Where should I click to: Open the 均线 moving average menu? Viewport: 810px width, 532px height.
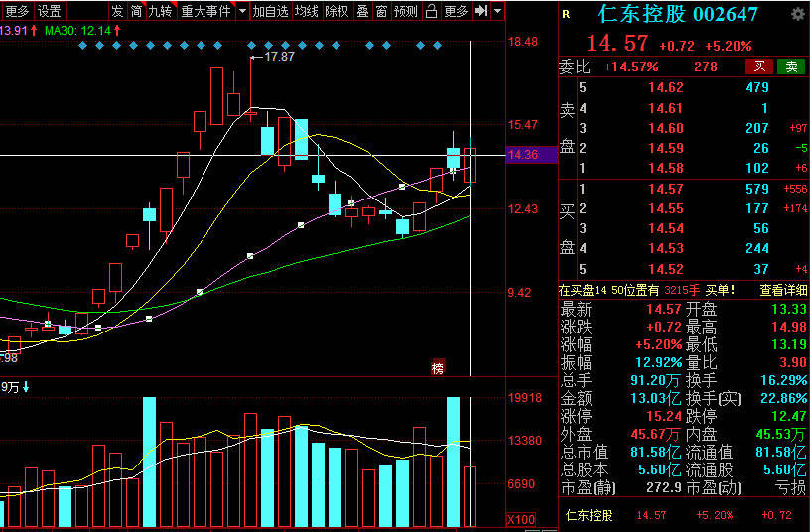(307, 11)
